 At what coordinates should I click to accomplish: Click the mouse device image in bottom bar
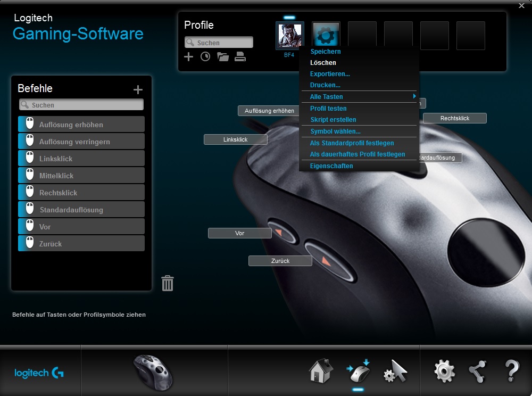(x=154, y=372)
